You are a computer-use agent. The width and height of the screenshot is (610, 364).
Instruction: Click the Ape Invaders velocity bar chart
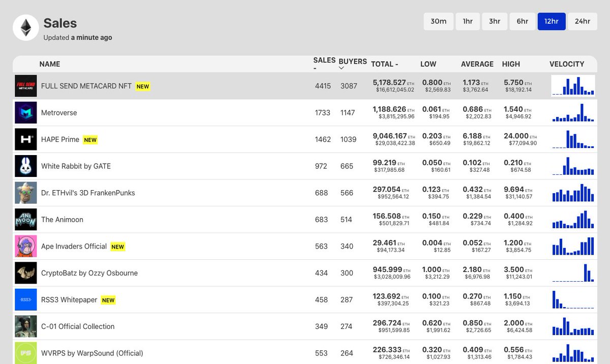[x=573, y=246]
